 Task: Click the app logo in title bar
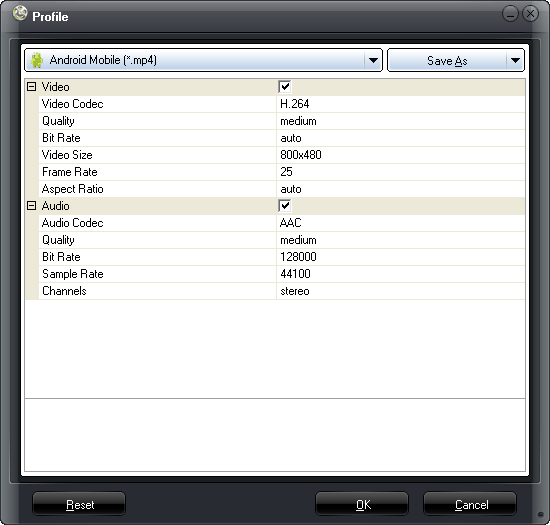click(20, 14)
